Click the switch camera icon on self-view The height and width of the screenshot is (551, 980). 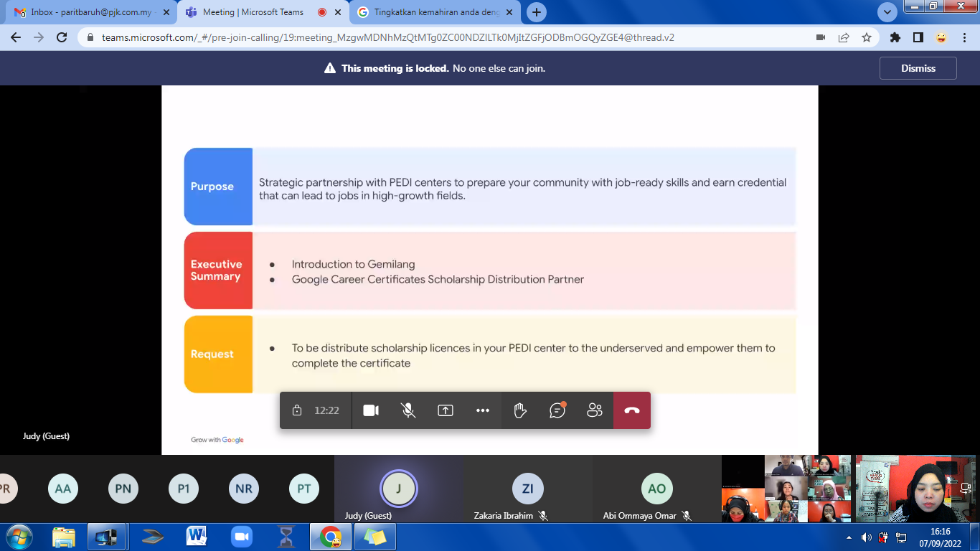[x=966, y=489]
